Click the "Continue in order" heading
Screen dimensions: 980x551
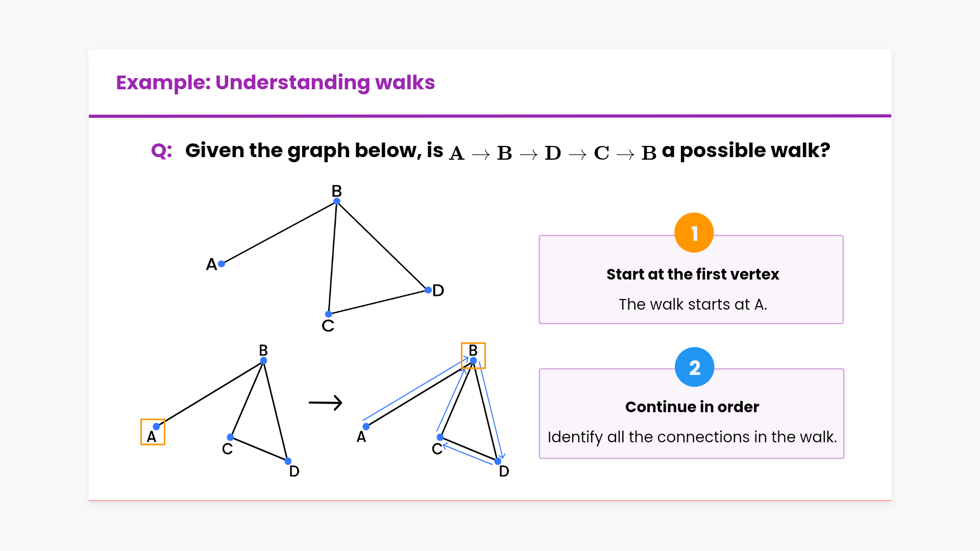[x=692, y=407]
